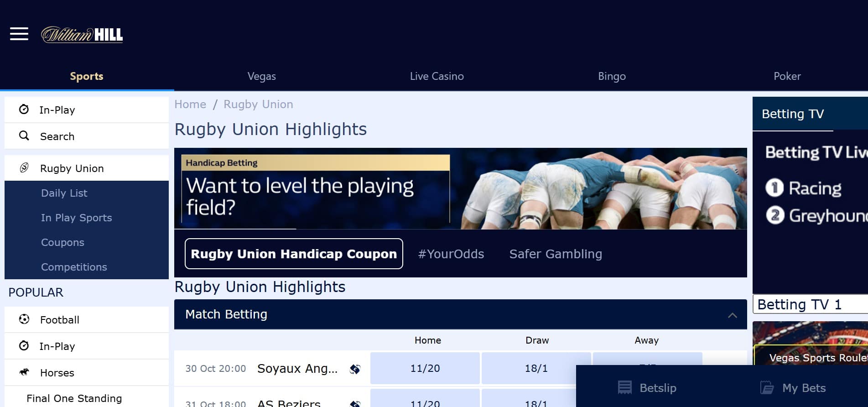Click the Handicap Betting promo banner
The height and width of the screenshot is (407, 868).
461,188
